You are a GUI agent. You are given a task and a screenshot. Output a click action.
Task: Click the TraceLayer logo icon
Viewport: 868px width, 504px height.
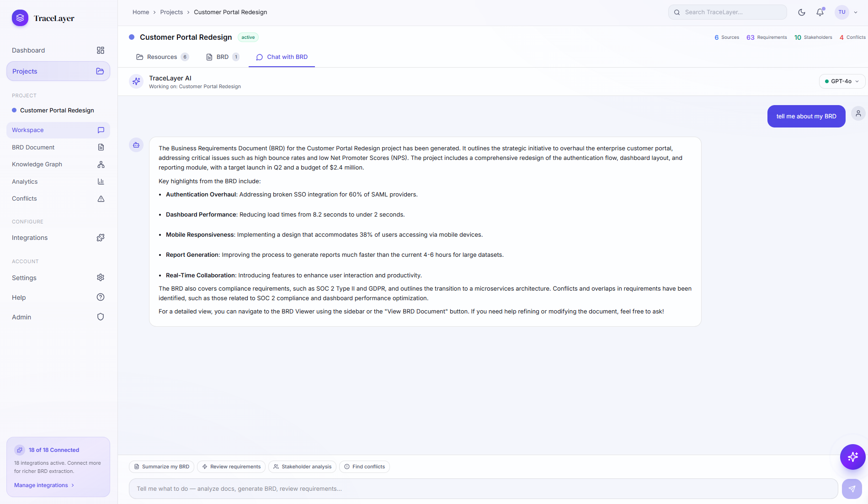click(x=20, y=18)
